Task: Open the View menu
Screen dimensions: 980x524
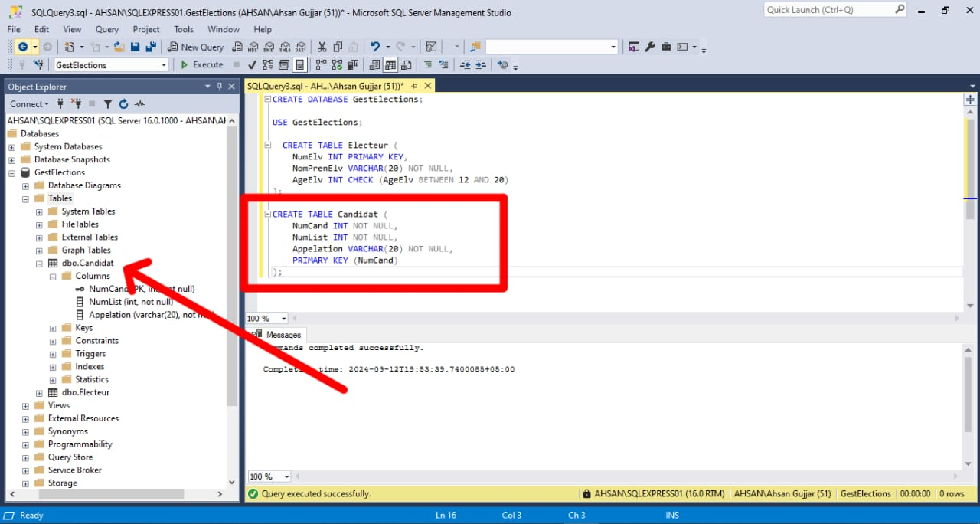Action: (x=72, y=29)
